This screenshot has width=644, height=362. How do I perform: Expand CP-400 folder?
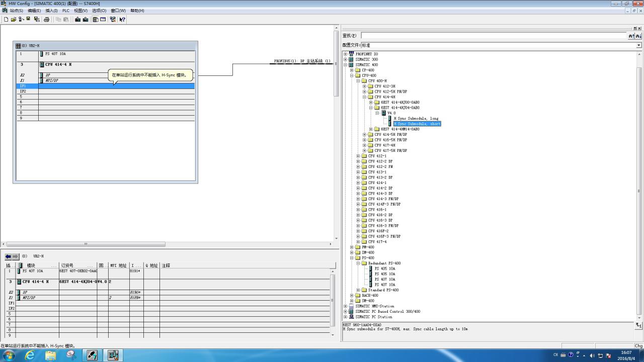pyautogui.click(x=352, y=70)
